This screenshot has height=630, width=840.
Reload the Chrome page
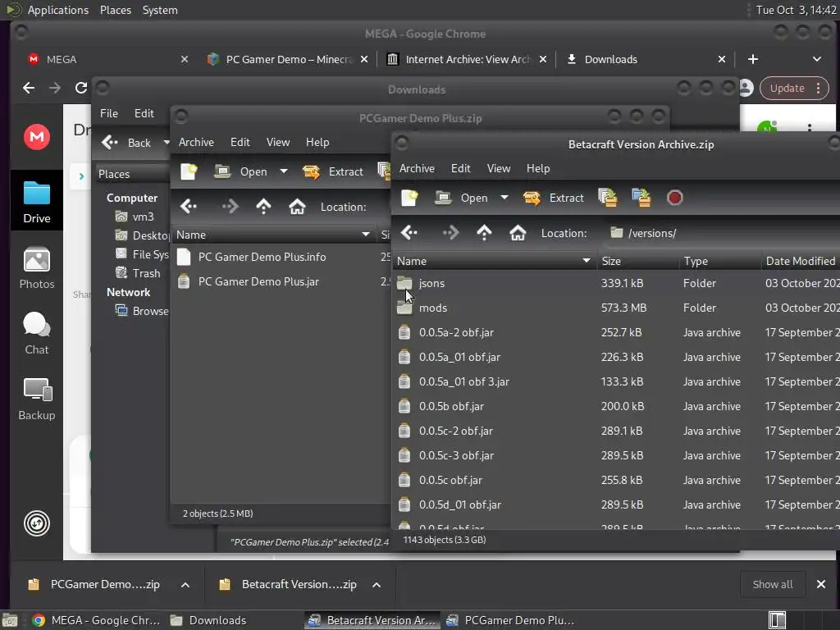pos(81,88)
